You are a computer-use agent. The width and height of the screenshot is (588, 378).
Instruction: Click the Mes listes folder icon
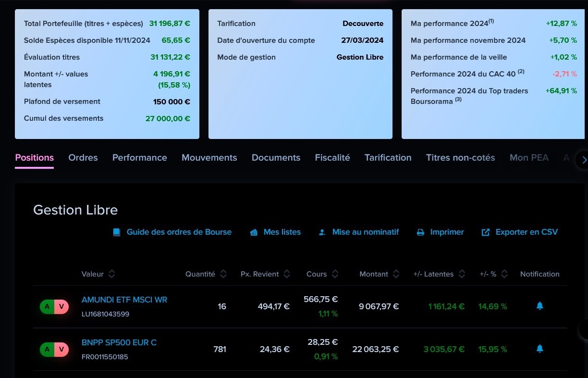point(254,232)
